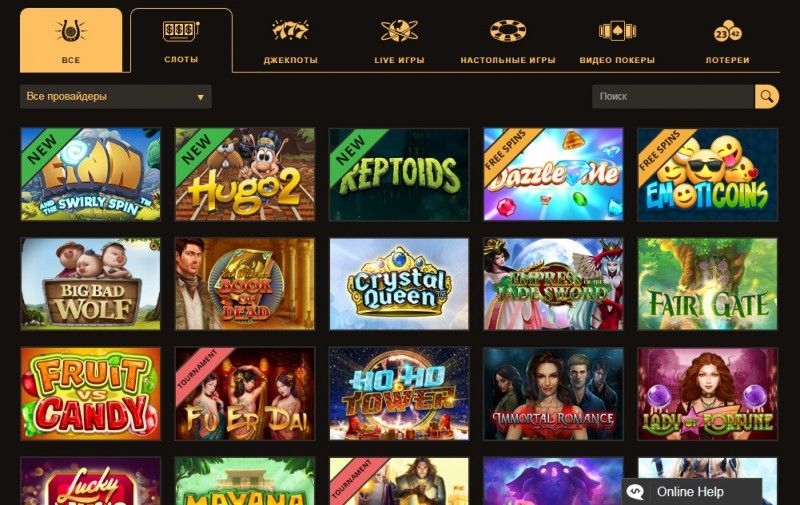This screenshot has width=800, height=505.
Task: Open the poker chip НАСТОЛЬНЫЕ ИГРЫ icon
Action: click(508, 31)
